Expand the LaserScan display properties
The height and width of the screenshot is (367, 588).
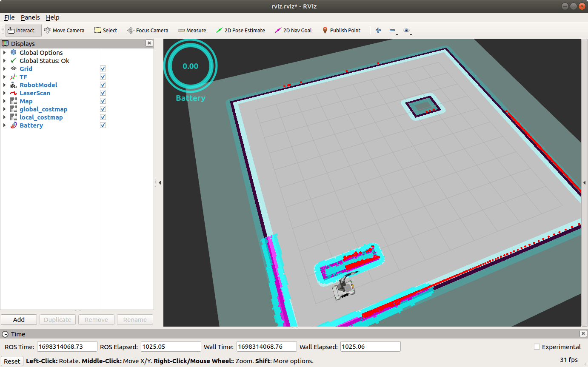[4, 93]
